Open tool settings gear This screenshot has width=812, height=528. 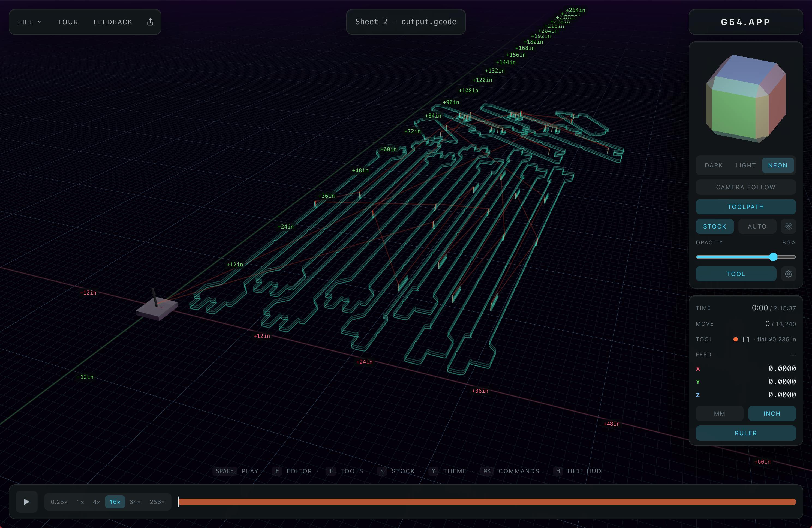(788, 274)
